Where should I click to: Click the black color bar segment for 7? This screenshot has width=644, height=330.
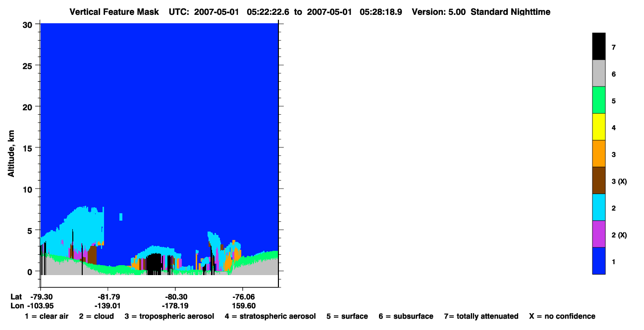(598, 47)
